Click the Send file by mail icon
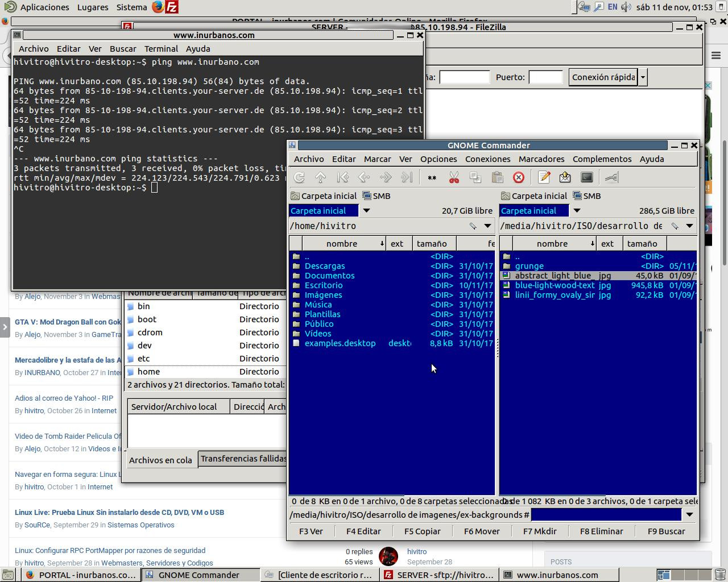 (x=565, y=177)
